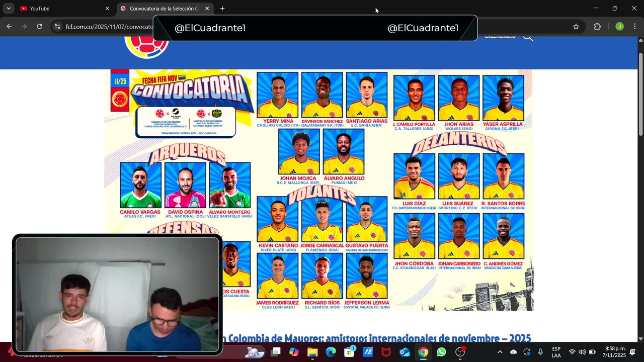The image size is (644, 362).
Task: Click the OneDrive cloud tray icon
Action: click(513, 352)
